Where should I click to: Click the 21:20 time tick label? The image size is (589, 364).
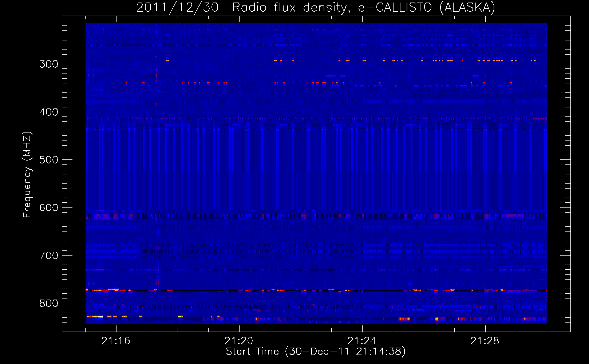coord(239,341)
